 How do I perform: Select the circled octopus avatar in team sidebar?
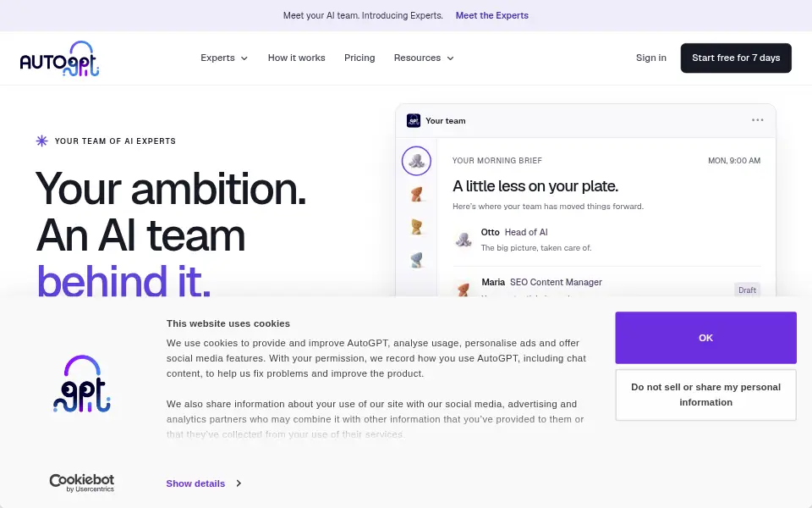coord(416,161)
